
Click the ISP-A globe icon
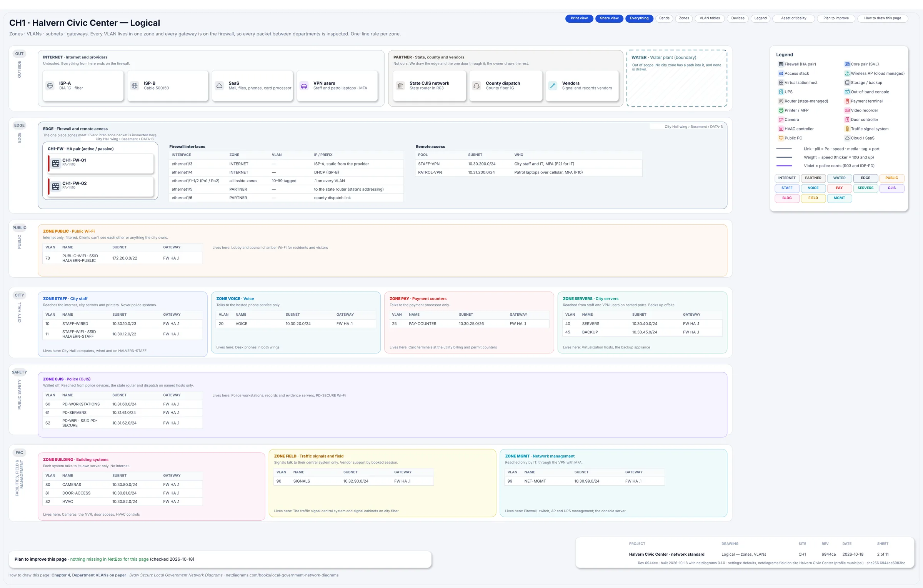click(50, 86)
